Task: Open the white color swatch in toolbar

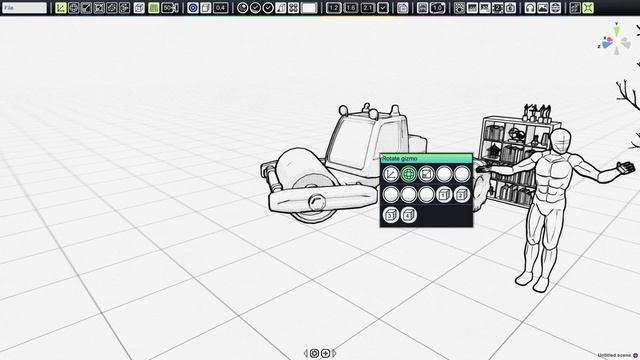Action: click(309, 8)
